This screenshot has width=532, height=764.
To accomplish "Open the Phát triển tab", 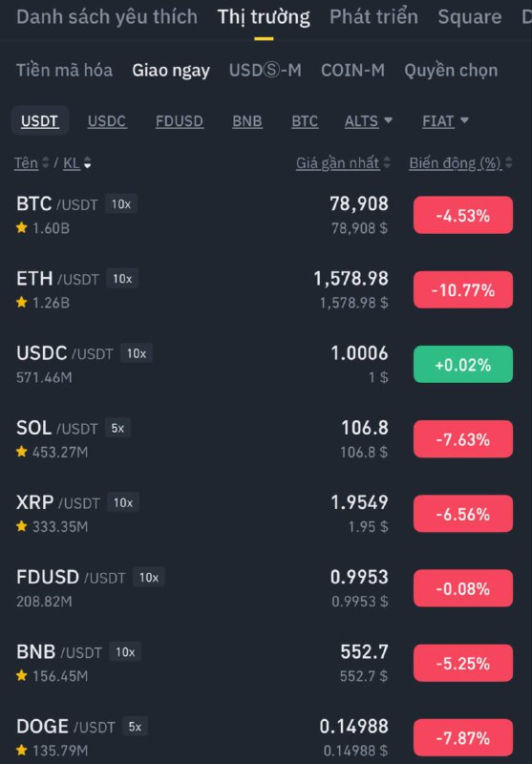I will coord(373,17).
